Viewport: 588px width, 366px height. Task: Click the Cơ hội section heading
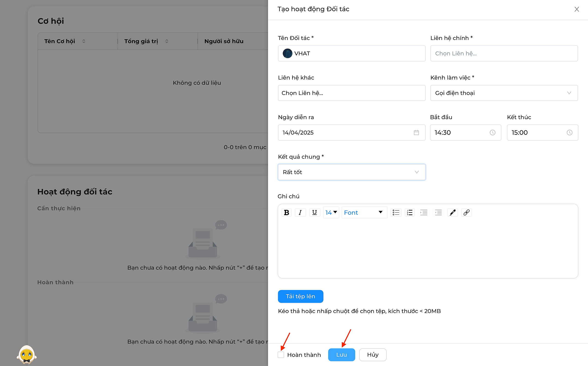[x=51, y=21]
